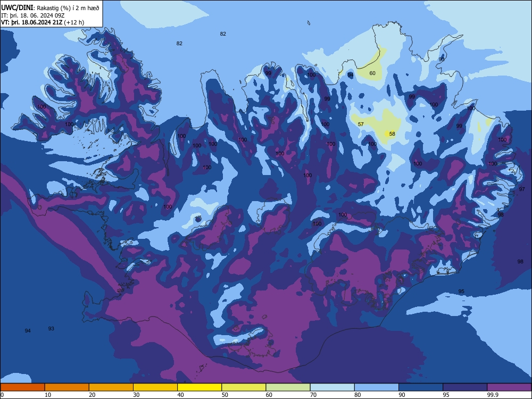
Task: Click the 'Rakastig (%) í 2 m hæð' heading
Action: point(68,8)
